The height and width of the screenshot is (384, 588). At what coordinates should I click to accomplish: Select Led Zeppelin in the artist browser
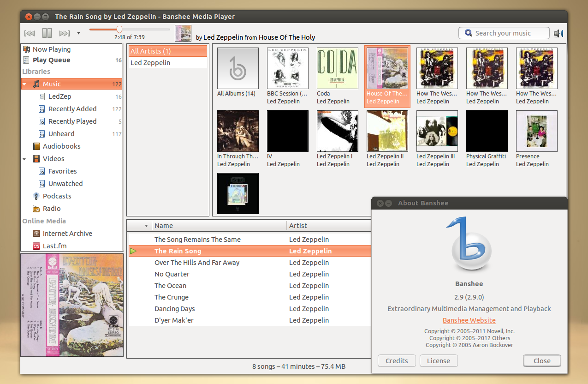pos(168,63)
